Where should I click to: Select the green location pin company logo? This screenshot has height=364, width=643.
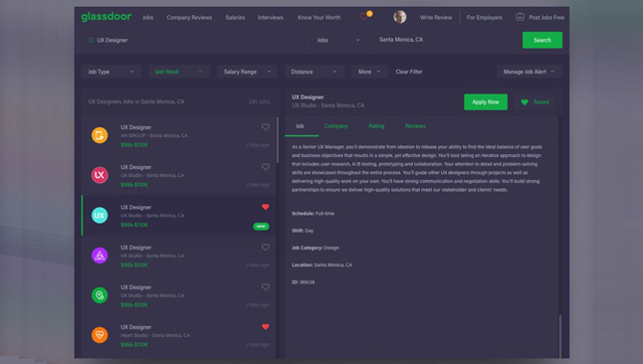pyautogui.click(x=100, y=295)
